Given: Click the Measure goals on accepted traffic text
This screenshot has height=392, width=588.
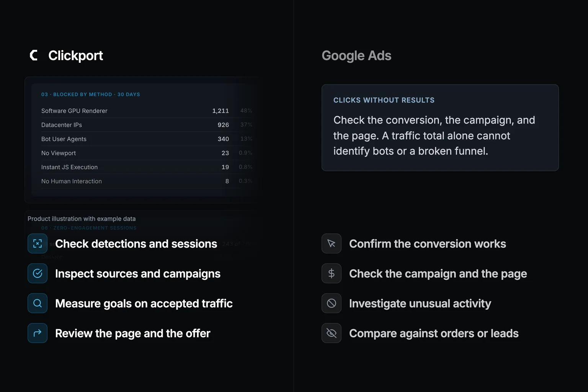Looking at the screenshot, I should (x=144, y=304).
